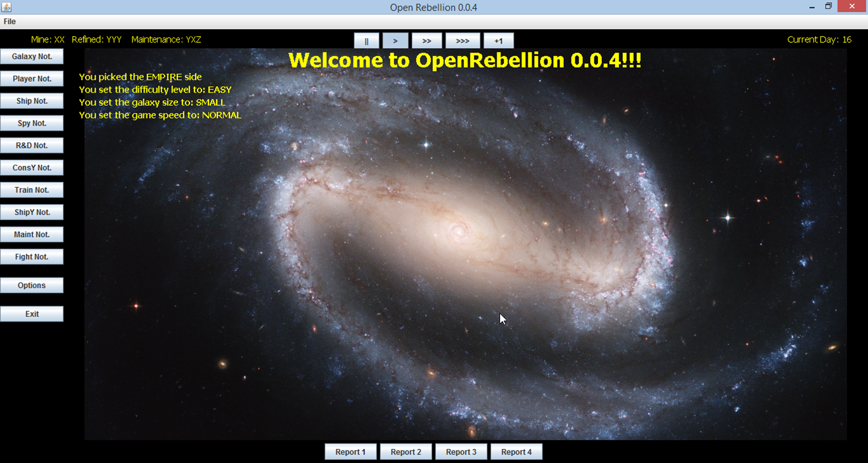This screenshot has height=463, width=868.
Task: Restore down the Open Rebellion window
Action: click(x=828, y=6)
